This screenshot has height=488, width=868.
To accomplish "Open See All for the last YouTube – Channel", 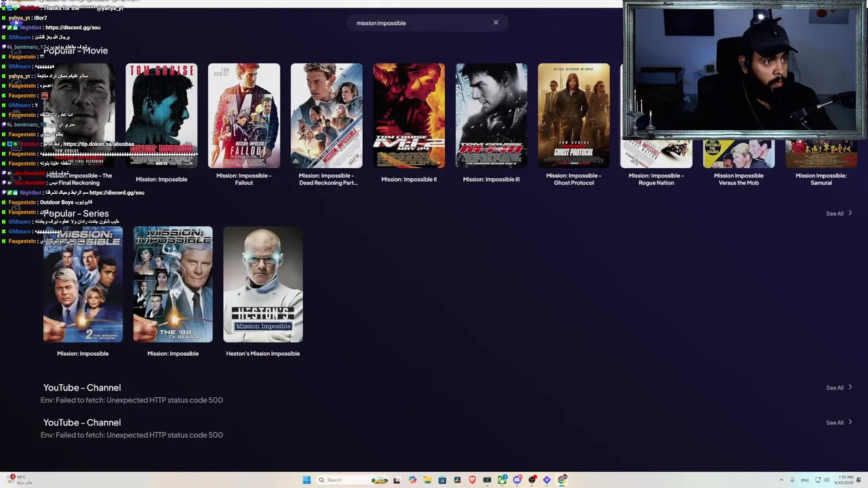I will (x=839, y=423).
